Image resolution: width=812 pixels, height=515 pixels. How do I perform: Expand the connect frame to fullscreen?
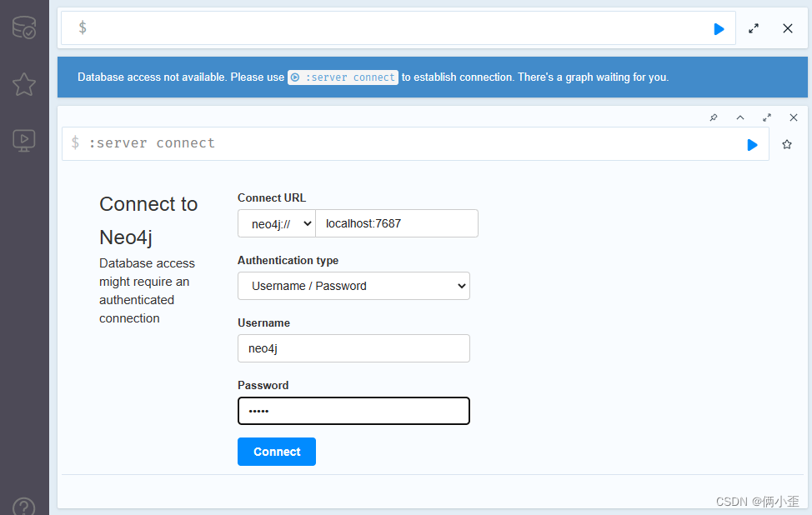767,117
